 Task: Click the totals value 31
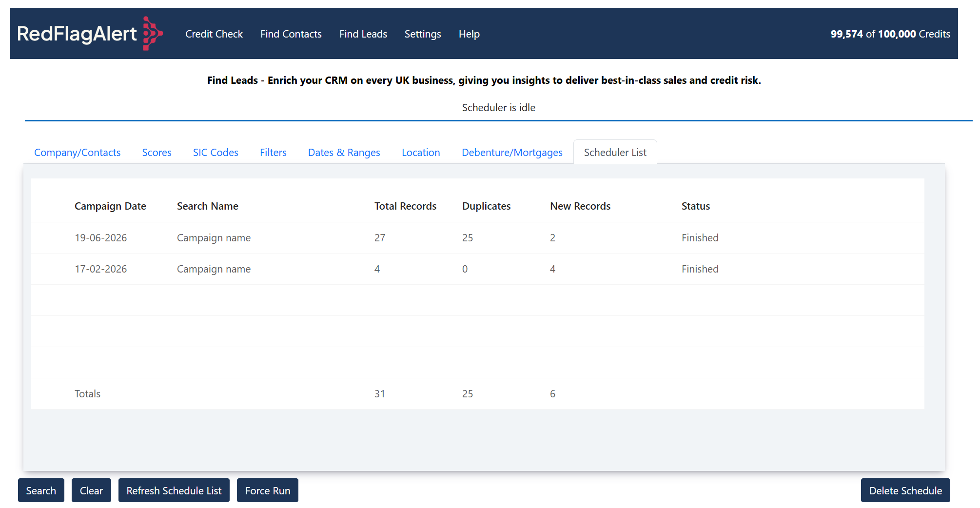[380, 394]
